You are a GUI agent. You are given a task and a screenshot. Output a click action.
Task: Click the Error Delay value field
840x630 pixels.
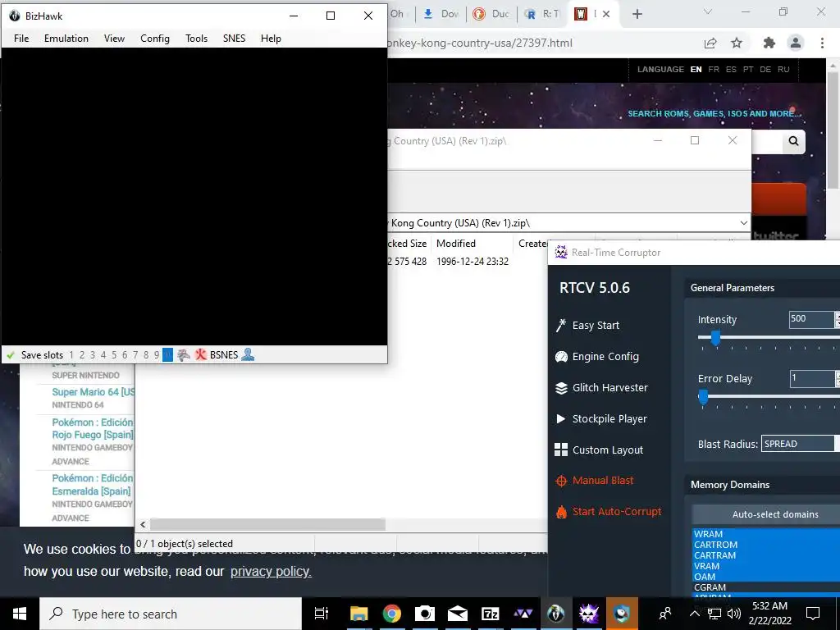click(811, 379)
